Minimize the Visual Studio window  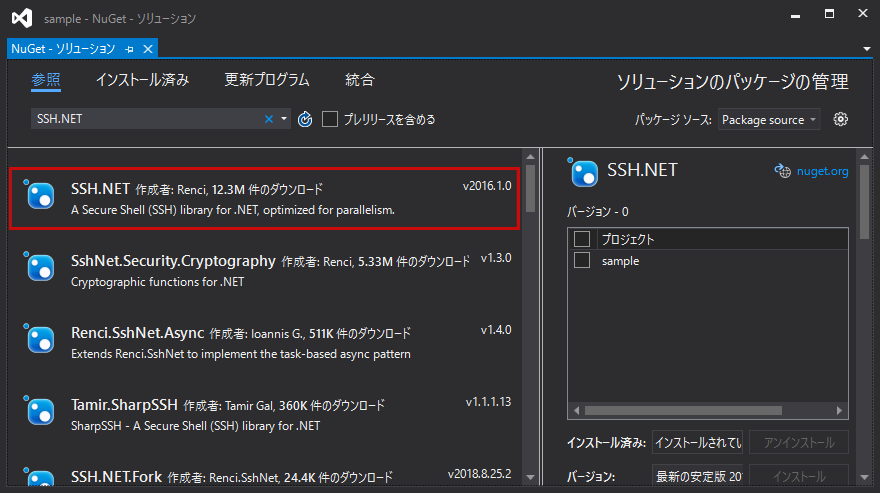[x=795, y=15]
